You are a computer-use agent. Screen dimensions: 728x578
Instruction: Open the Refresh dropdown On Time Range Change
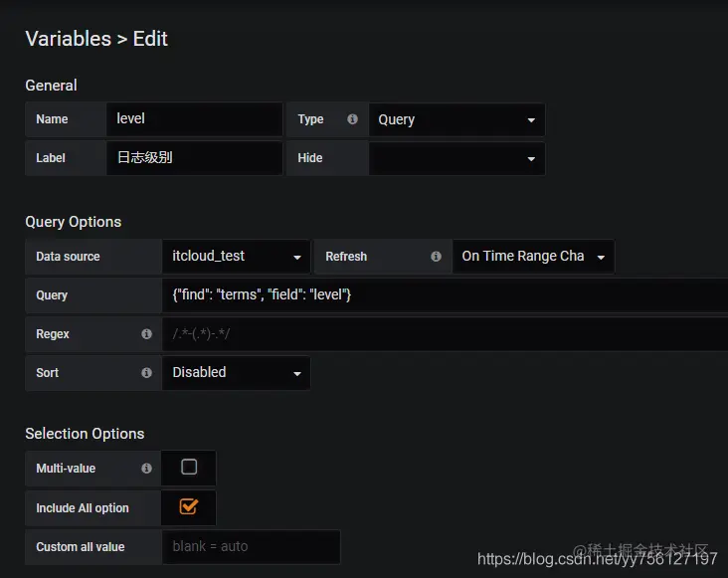tap(533, 257)
